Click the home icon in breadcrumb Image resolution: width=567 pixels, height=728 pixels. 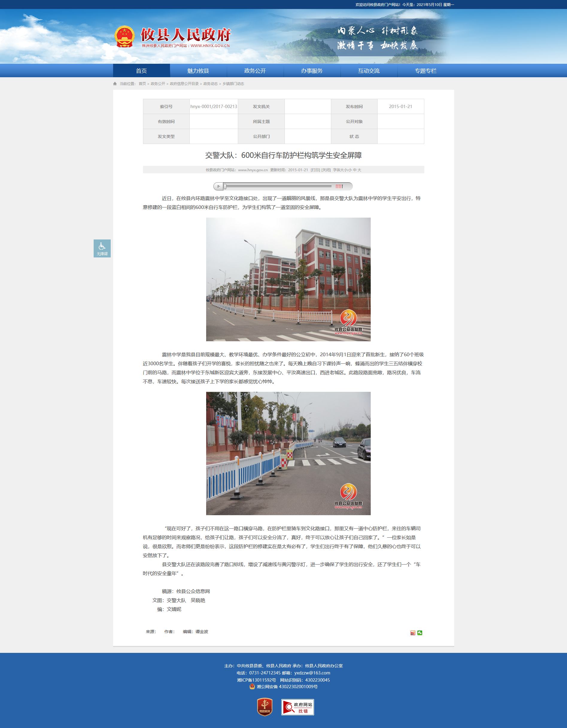pos(115,84)
